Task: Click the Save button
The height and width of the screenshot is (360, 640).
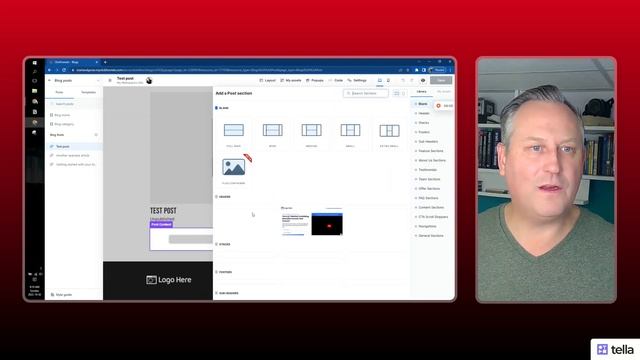Action: pos(441,80)
